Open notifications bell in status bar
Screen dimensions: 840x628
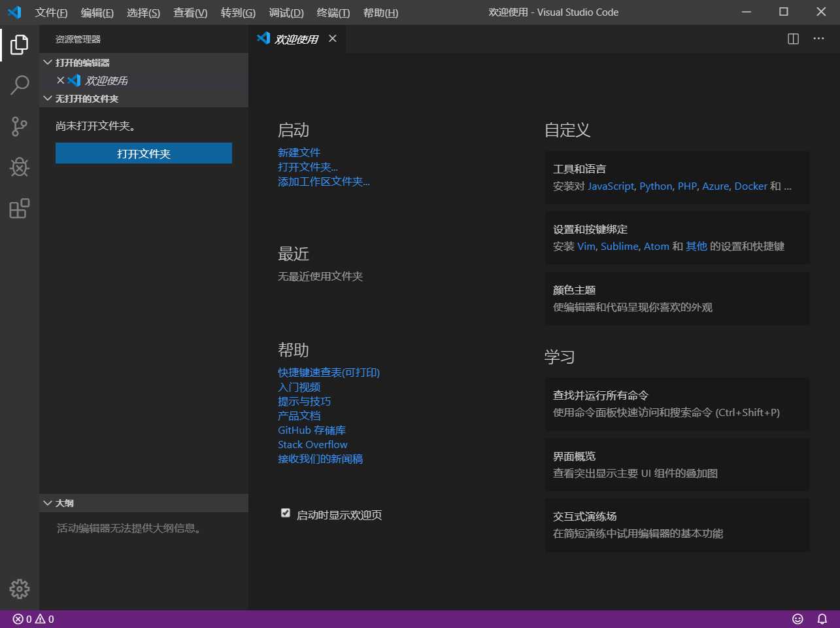tap(822, 619)
